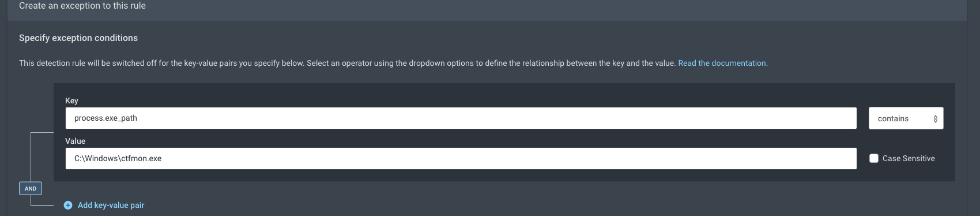
Task: Click the C:\Windows\ctfmon.exe text in Value
Action: click(x=118, y=158)
